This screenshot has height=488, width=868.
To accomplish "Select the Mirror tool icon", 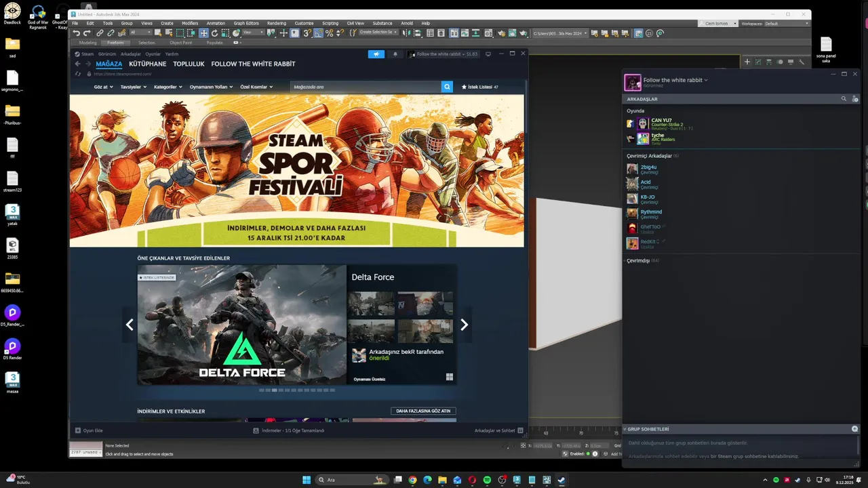I will click(x=406, y=33).
